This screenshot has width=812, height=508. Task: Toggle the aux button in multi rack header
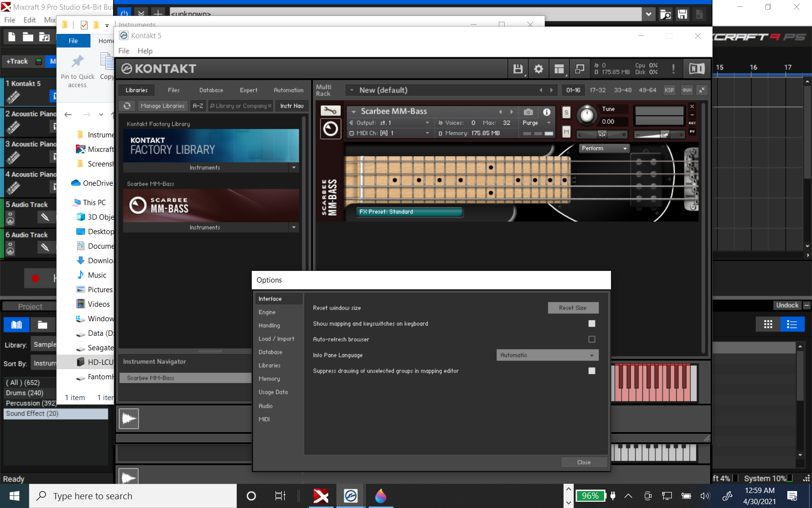pos(687,90)
